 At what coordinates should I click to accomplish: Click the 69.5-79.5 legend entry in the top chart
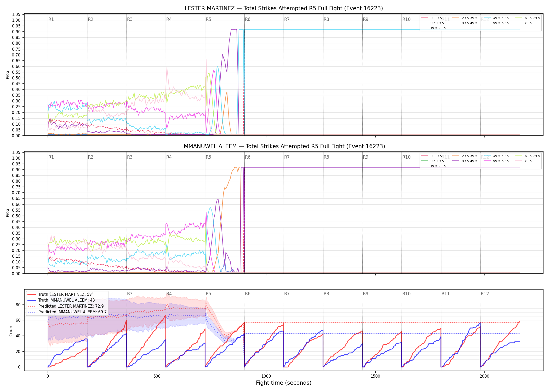pyautogui.click(x=528, y=18)
